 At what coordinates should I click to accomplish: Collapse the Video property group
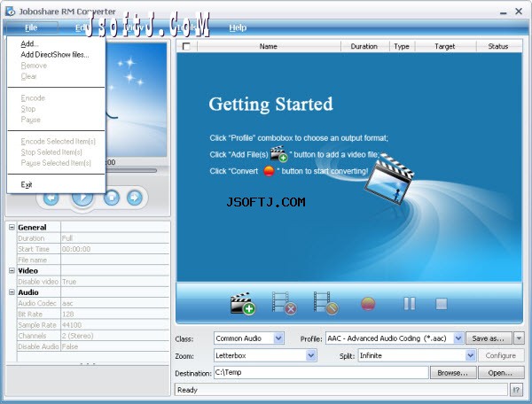pyautogui.click(x=12, y=270)
